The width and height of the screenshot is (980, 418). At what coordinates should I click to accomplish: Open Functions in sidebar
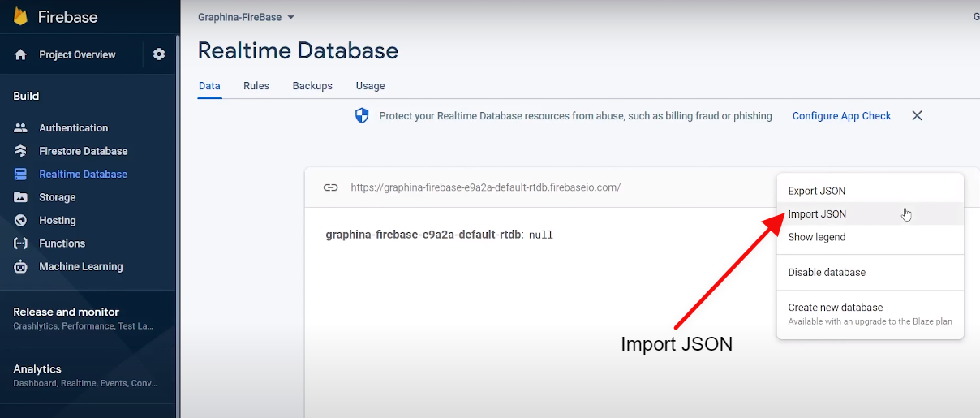pos(62,243)
